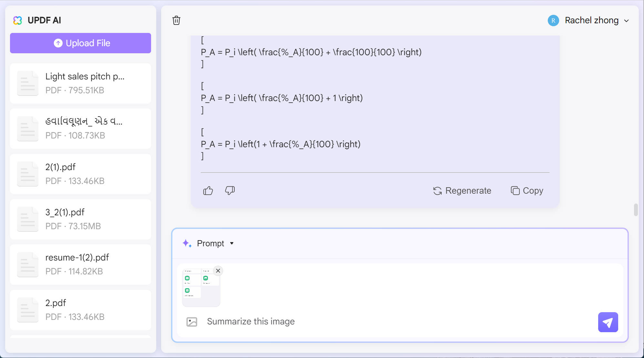Open the Rachel zhong account menu chevron
This screenshot has height=358, width=644.
pyautogui.click(x=627, y=21)
